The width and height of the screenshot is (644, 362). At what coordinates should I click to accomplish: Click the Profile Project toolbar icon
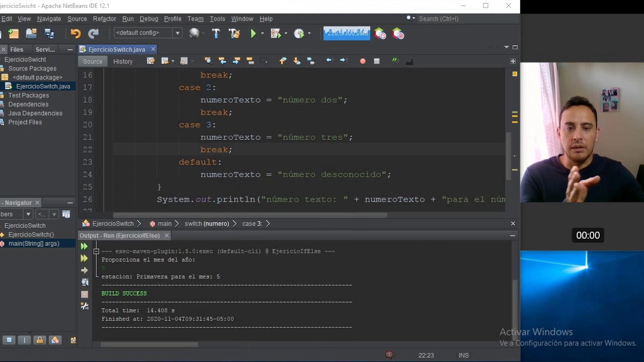(299, 34)
